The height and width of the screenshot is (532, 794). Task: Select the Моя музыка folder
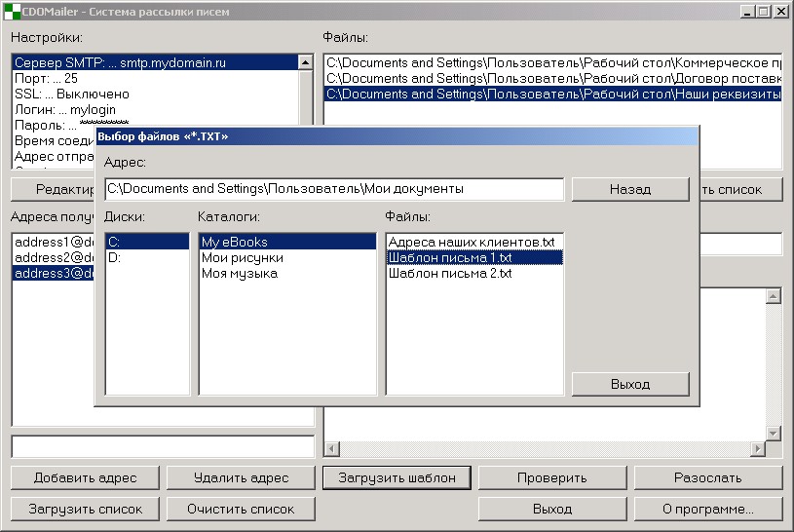pos(287,273)
